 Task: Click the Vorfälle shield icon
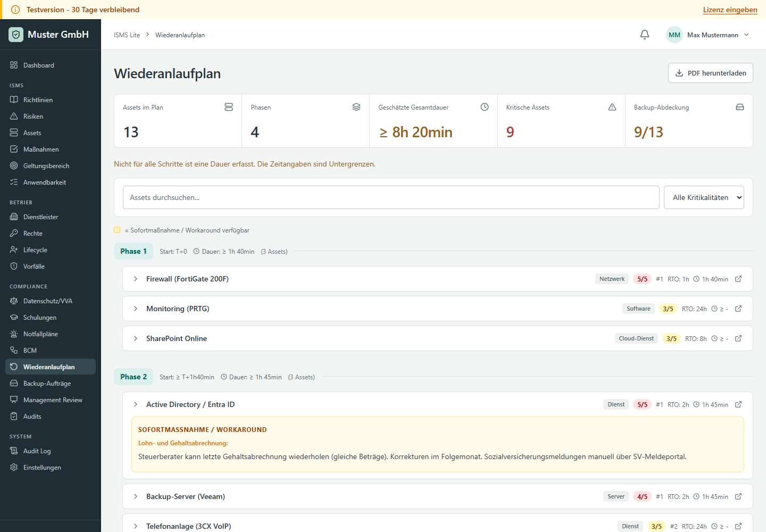14,266
